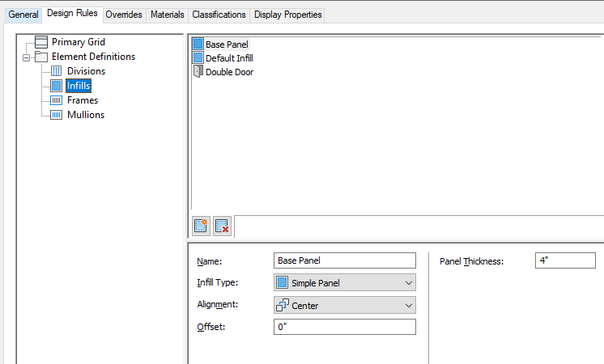Image resolution: width=604 pixels, height=364 pixels.
Task: Click the Offset input field
Action: tap(345, 327)
